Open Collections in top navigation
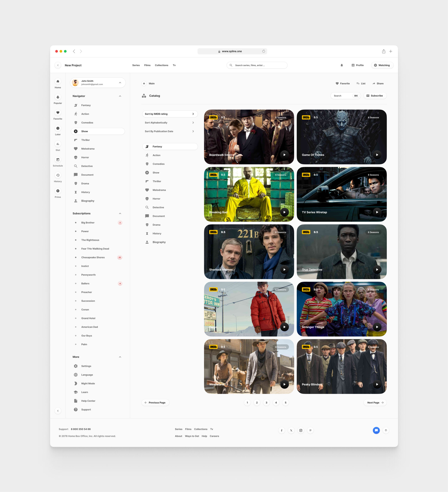This screenshot has height=492, width=448. [161, 65]
